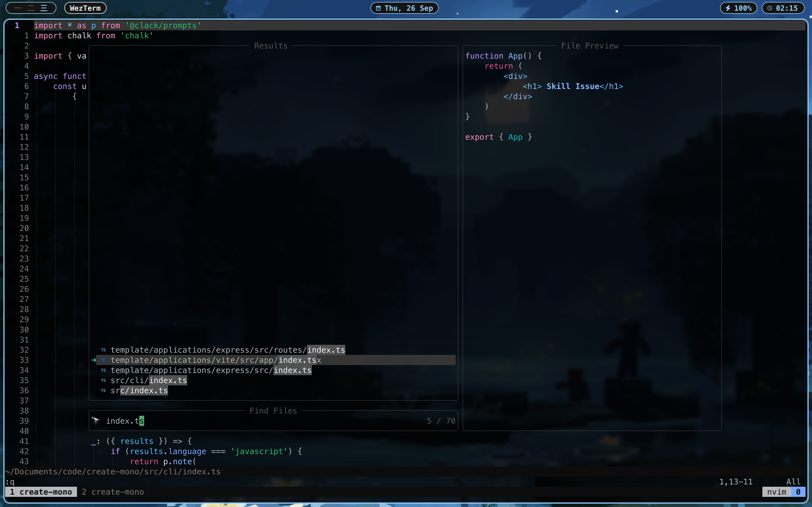
Task: Click TypeScript icon next to src/cli/index.ts result
Action: tap(103, 380)
